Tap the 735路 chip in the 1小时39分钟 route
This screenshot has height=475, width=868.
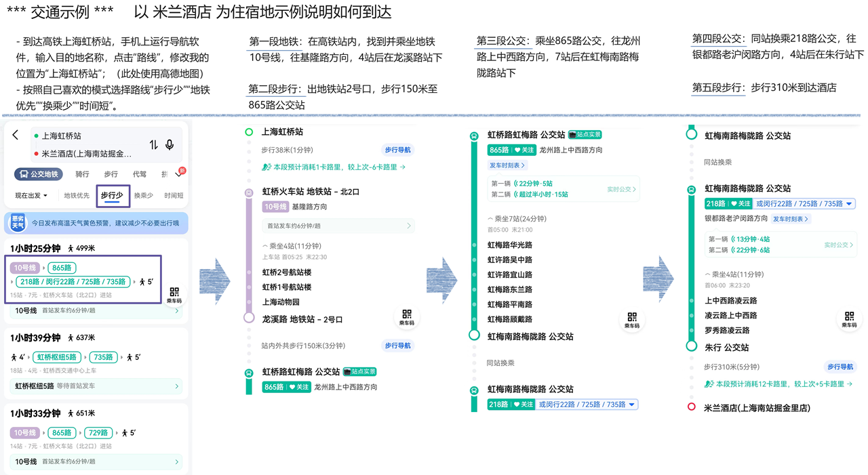click(x=102, y=357)
